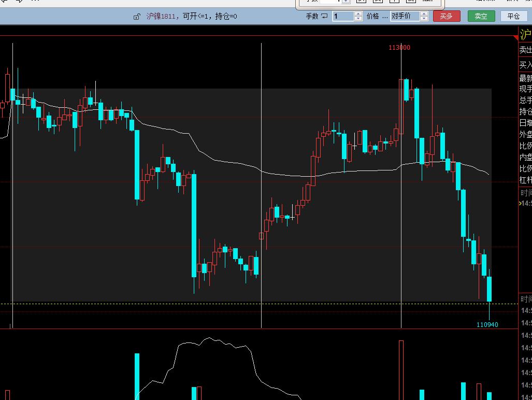Decrease price with 对手价 down arrow
Screen dimensions: 532x400
pyautogui.click(x=424, y=18)
